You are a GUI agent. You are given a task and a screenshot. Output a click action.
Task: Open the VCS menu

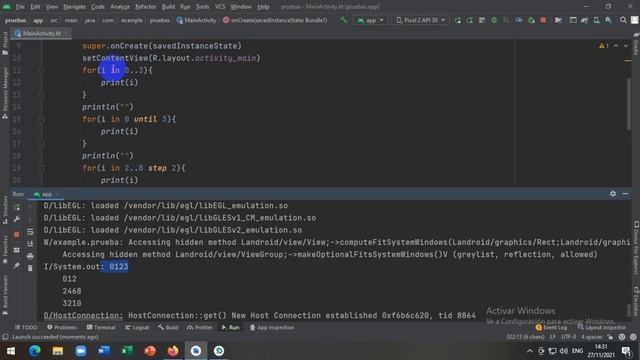[x=220, y=7]
